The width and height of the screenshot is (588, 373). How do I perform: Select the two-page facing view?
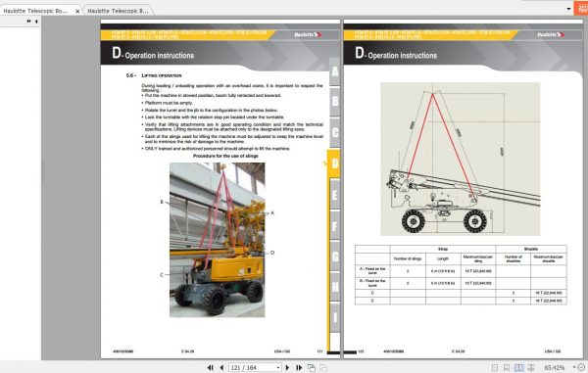pyautogui.click(x=519, y=368)
